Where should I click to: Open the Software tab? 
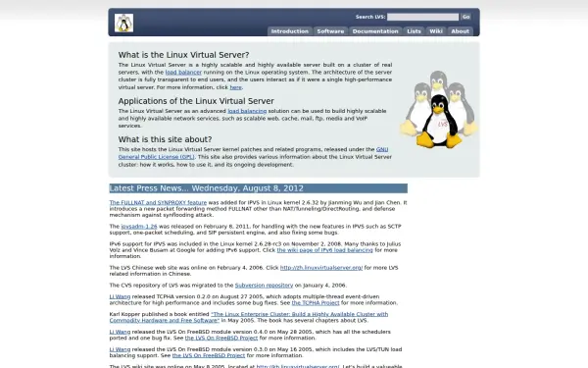tap(330, 31)
